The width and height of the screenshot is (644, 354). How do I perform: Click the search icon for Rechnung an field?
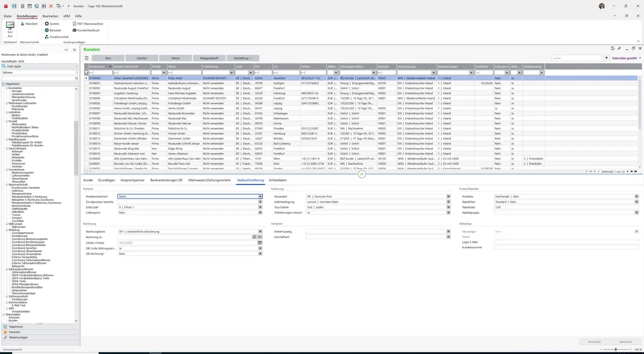click(254, 237)
